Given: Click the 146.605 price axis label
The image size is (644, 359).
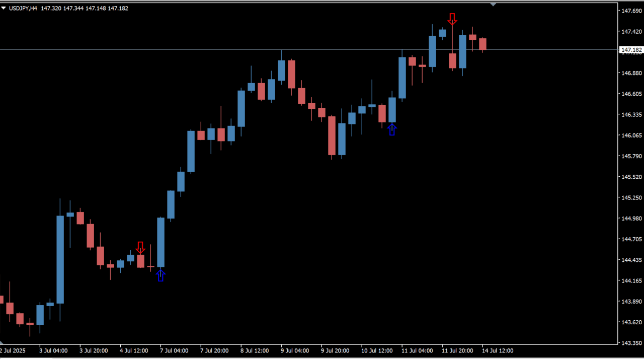Looking at the screenshot, I should pos(632,94).
